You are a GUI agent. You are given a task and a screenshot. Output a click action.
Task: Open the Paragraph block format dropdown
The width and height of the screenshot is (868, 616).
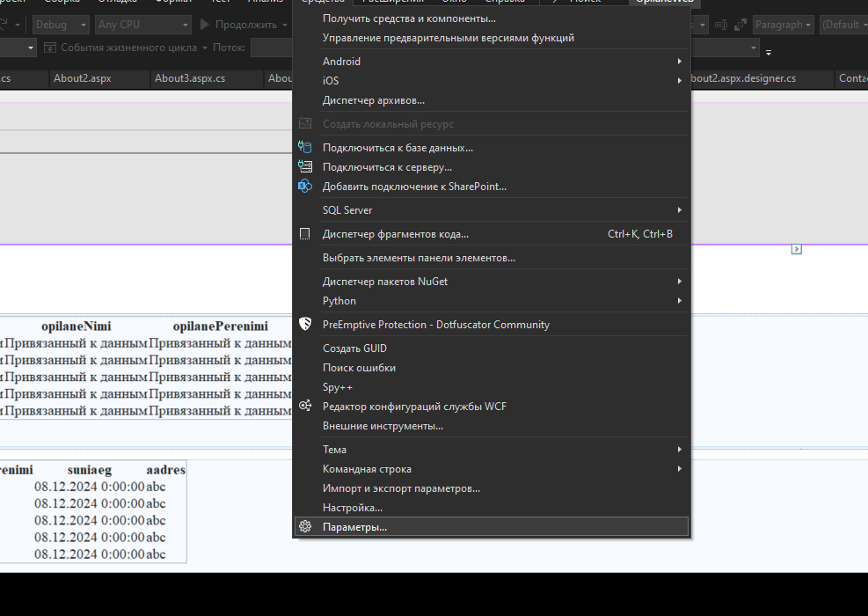783,25
